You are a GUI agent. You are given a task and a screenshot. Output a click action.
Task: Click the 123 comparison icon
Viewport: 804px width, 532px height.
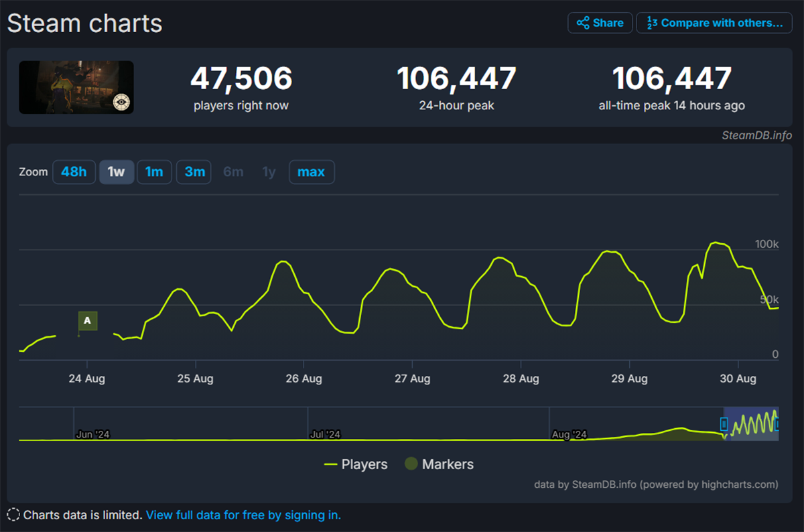tap(652, 22)
